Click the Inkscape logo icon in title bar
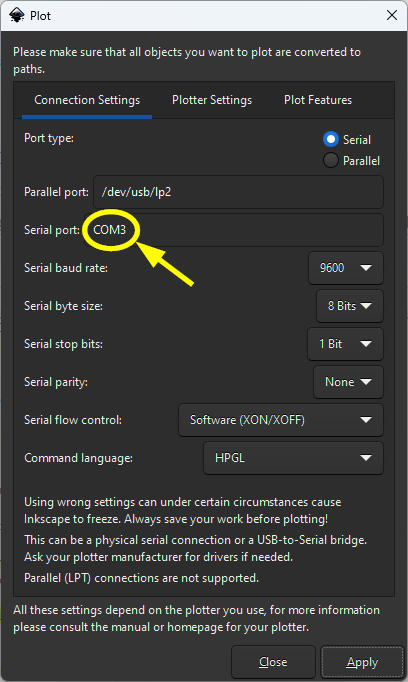 click(17, 16)
